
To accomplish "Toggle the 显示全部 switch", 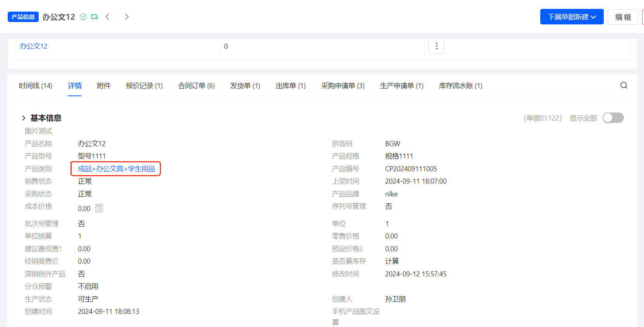I will pyautogui.click(x=613, y=118).
